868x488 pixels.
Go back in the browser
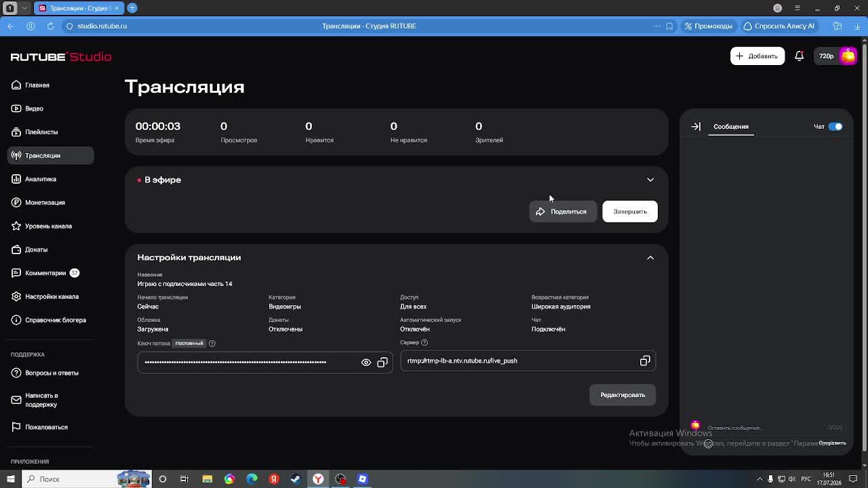pos(11,26)
